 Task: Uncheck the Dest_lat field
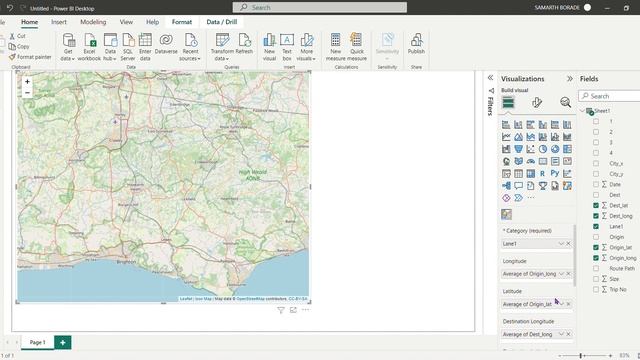click(596, 205)
